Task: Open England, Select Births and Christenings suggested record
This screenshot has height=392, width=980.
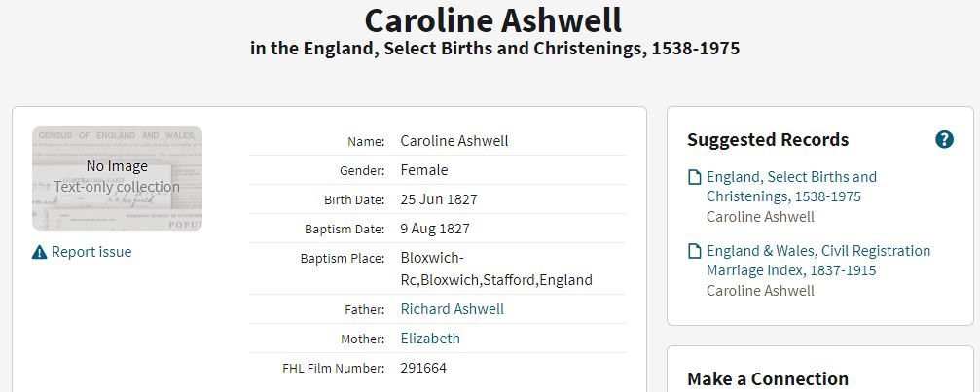Action: click(x=791, y=187)
